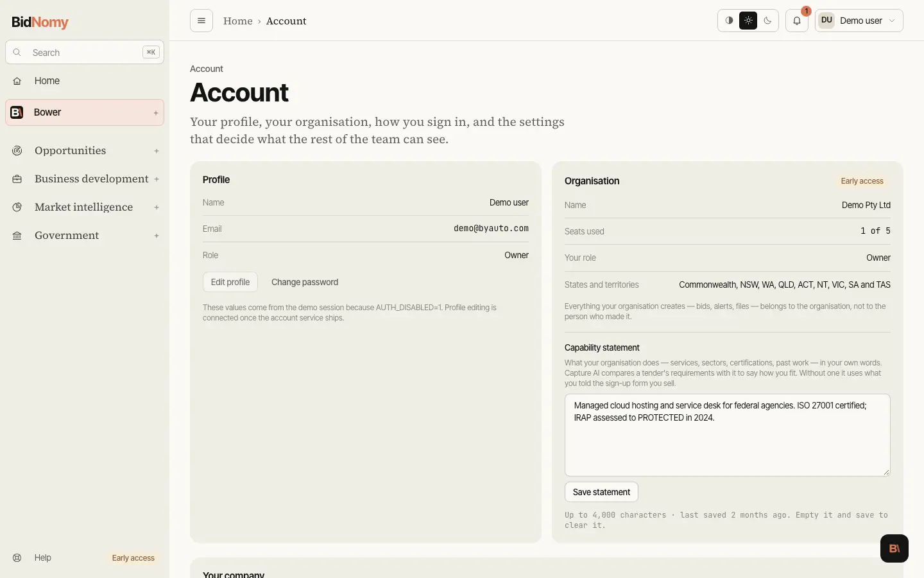Click the search magnifier icon
924x578 pixels.
click(17, 53)
